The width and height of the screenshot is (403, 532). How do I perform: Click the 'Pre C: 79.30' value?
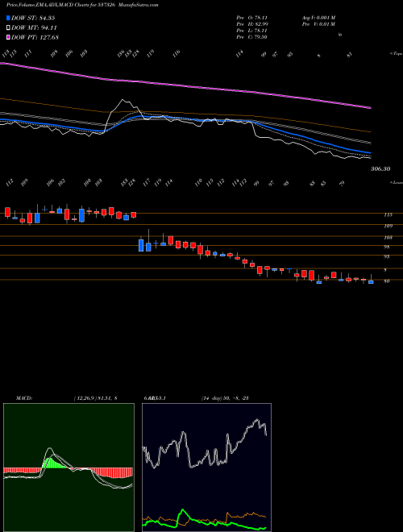coord(252,37)
